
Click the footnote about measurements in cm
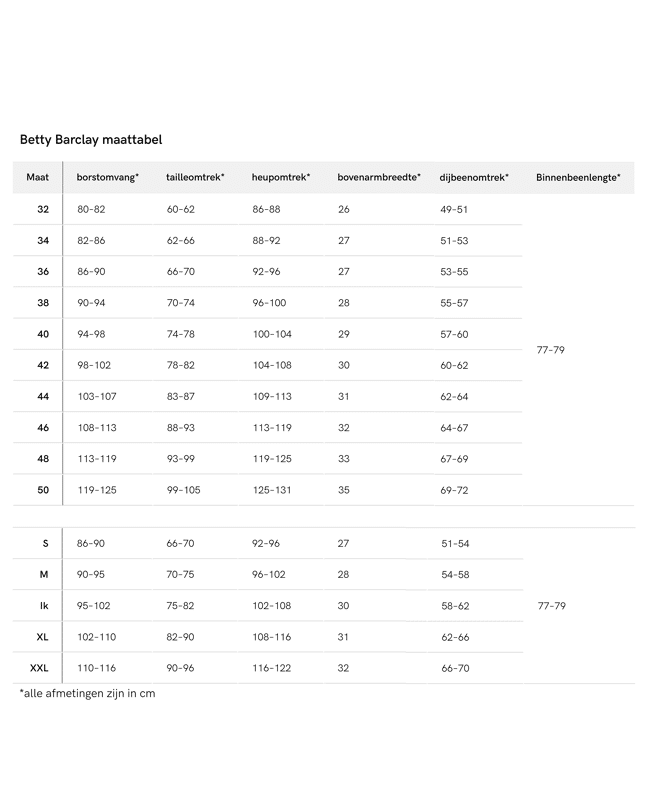pyautogui.click(x=88, y=693)
